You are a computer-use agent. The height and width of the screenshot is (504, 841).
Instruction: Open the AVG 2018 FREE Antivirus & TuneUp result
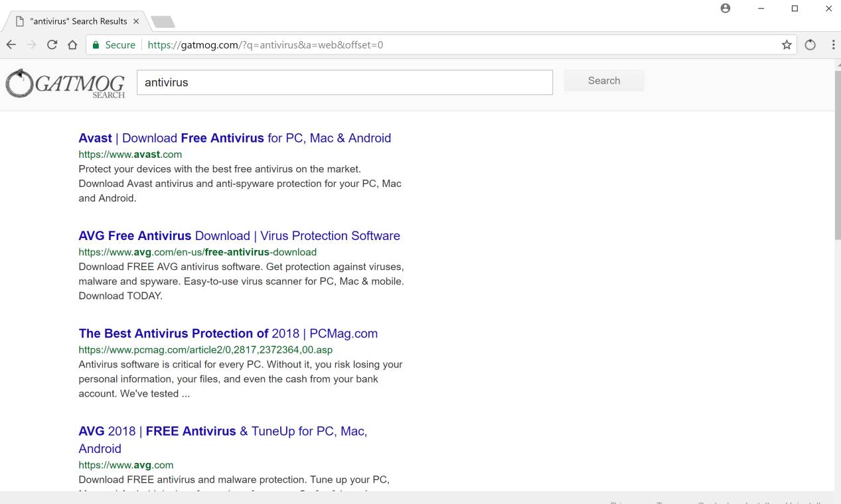point(223,440)
